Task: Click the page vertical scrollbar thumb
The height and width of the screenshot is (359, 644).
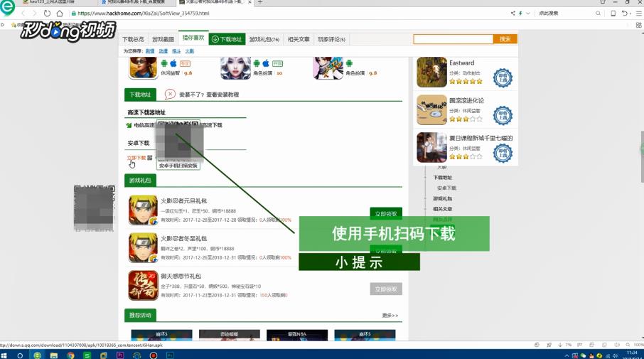Action: [x=642, y=156]
